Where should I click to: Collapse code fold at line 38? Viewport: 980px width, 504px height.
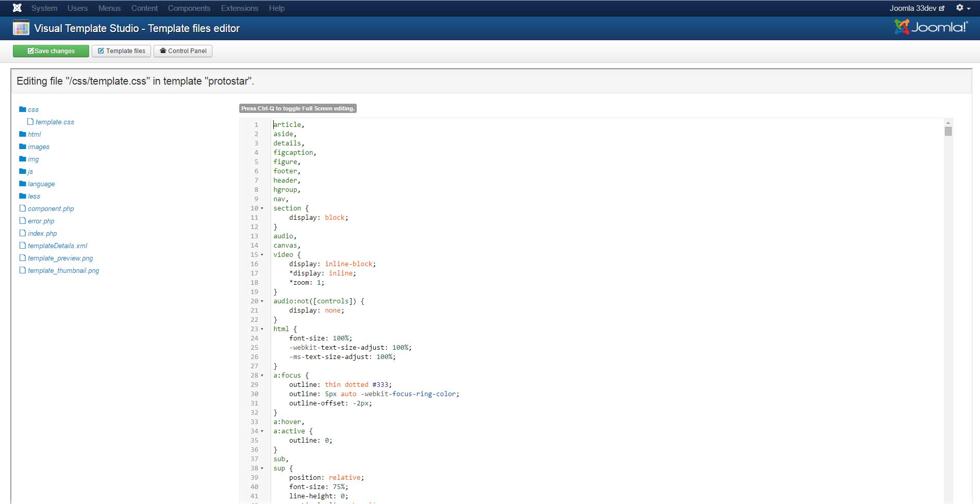[262, 468]
